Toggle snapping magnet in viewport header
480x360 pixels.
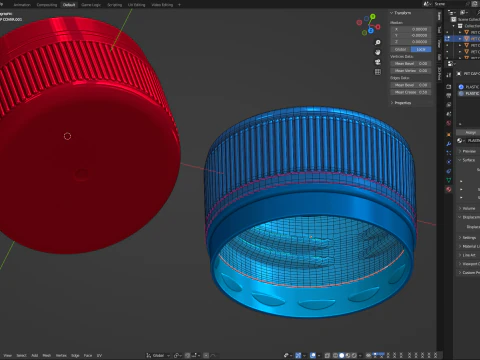[x=188, y=355]
